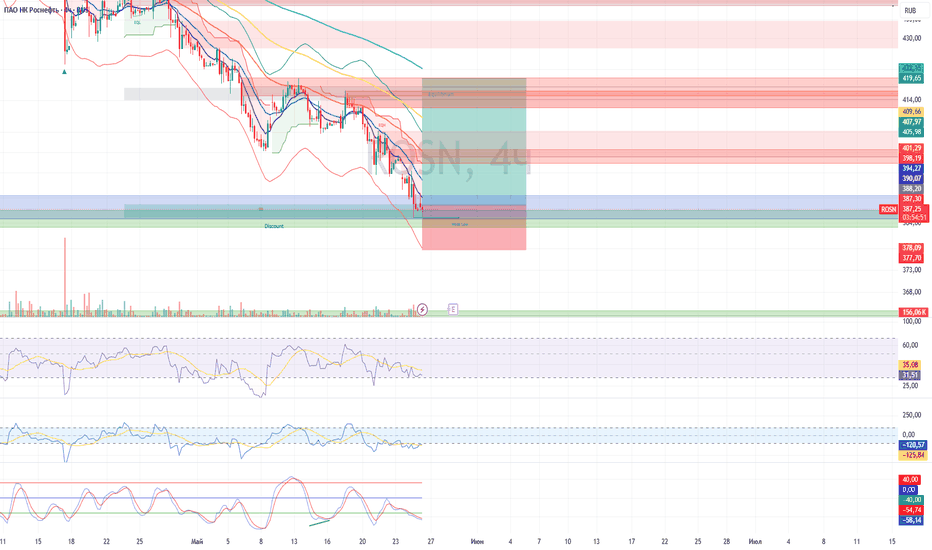Image resolution: width=932 pixels, height=550 pixels.
Task: Click the yellow 409,66 price label
Action: tap(912, 111)
